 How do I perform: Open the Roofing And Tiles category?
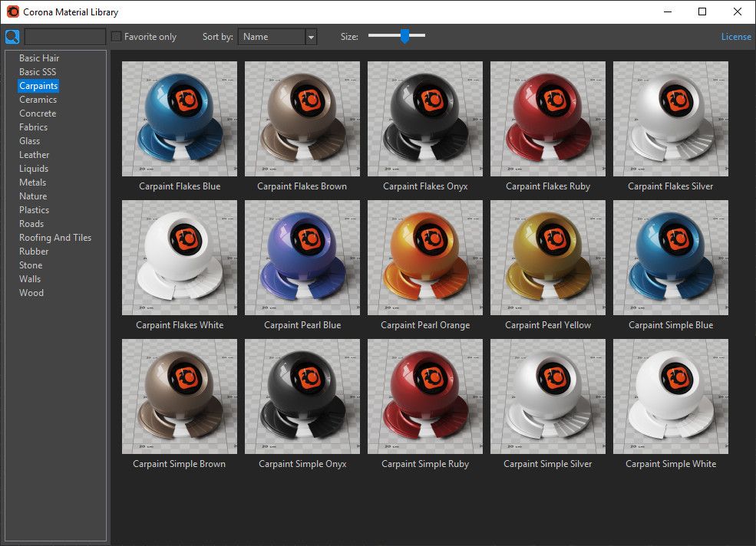click(x=55, y=238)
